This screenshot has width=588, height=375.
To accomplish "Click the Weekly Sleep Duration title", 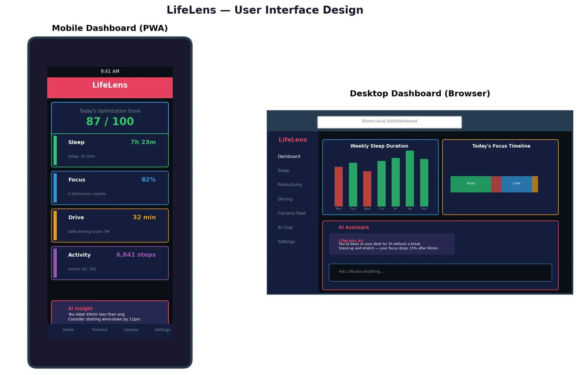I will [379, 146].
